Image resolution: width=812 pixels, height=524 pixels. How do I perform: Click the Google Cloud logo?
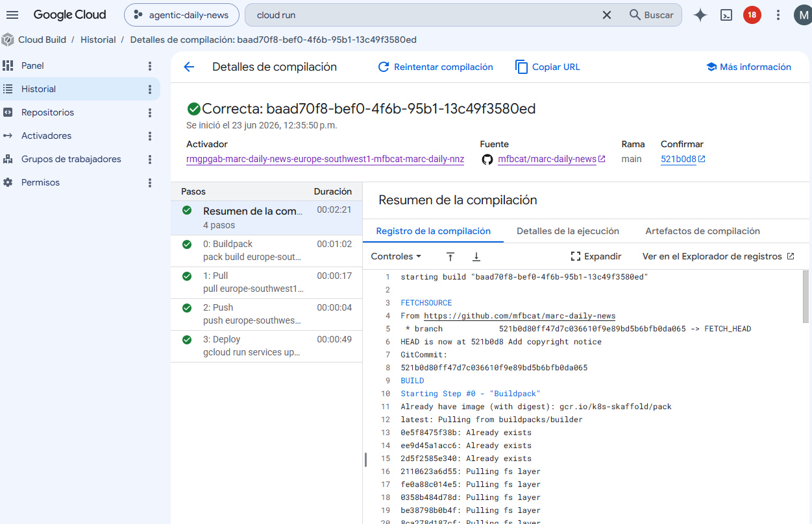(69, 15)
